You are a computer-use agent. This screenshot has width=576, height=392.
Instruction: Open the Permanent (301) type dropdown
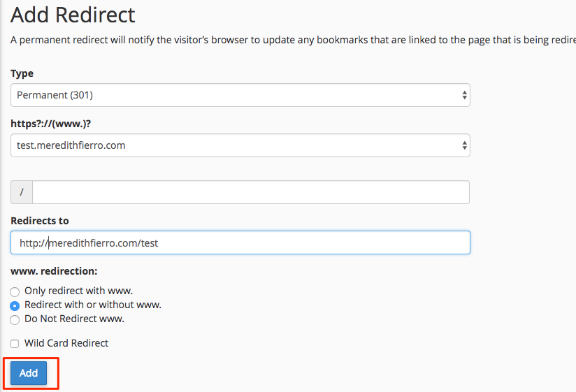pos(240,95)
